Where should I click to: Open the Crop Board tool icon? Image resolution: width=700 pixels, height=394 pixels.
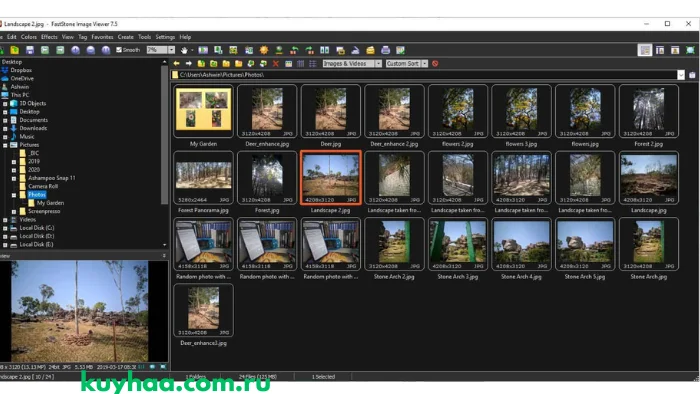coord(233,50)
